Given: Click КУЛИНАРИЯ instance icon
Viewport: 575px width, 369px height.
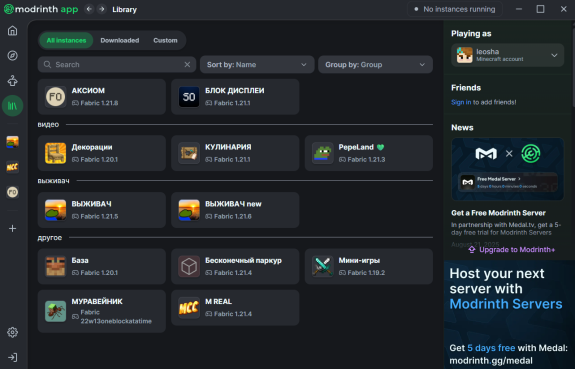Looking at the screenshot, I should (x=189, y=153).
